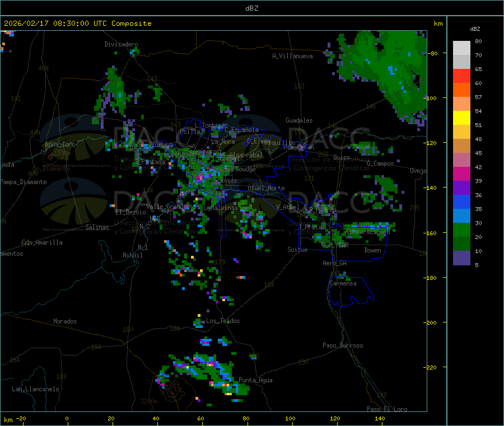Click the white swatch below 80

(x=461, y=48)
